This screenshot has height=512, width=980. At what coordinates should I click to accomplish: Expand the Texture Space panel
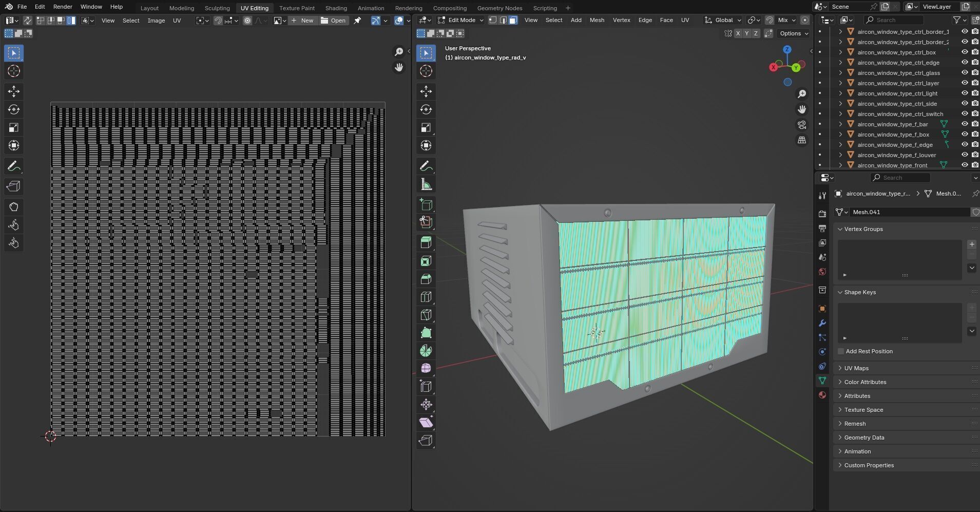[863, 410]
